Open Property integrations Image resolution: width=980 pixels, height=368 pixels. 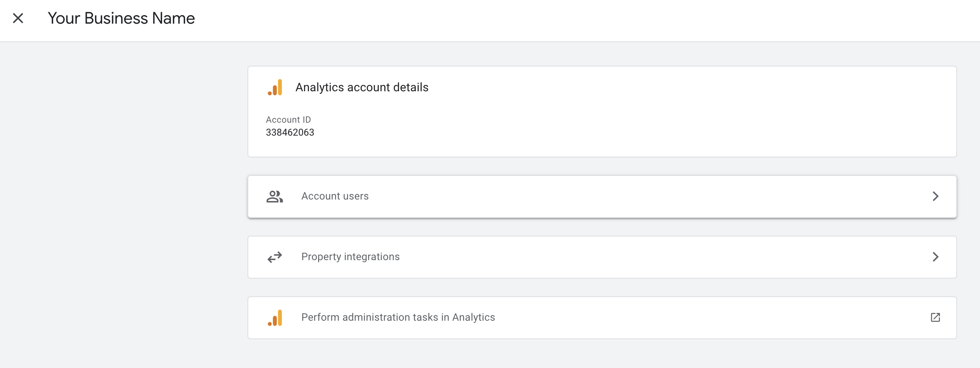[602, 257]
